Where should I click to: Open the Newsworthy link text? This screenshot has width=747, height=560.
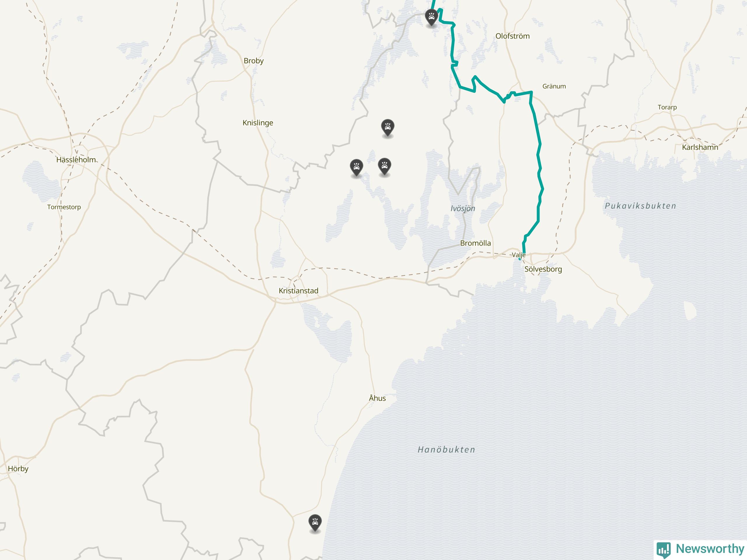tap(710, 549)
